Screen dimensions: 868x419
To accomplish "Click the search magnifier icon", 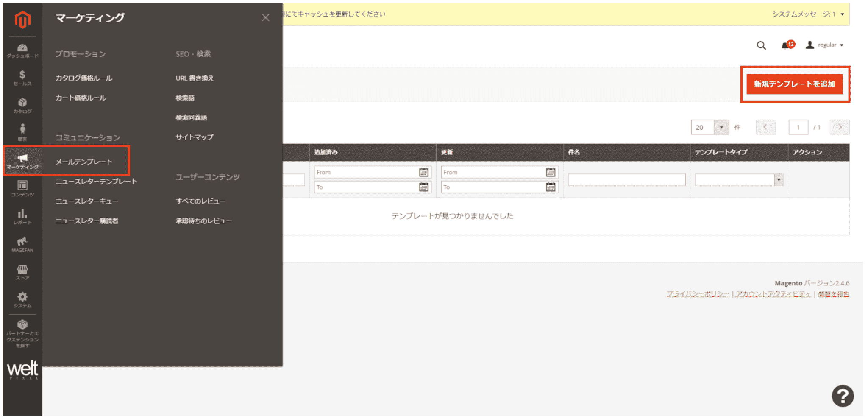I will click(x=761, y=45).
